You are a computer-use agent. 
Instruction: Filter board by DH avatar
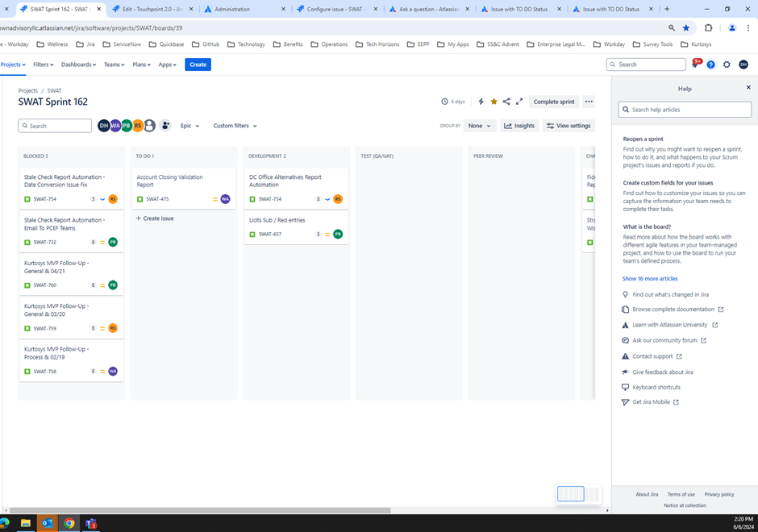click(103, 126)
